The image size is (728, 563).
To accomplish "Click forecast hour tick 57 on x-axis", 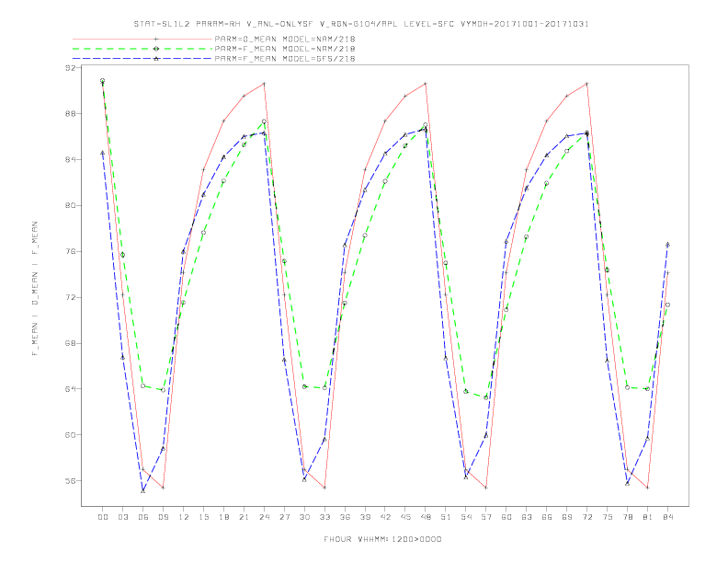I will [486, 517].
